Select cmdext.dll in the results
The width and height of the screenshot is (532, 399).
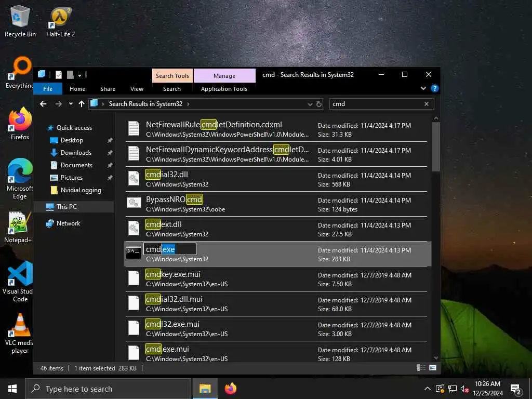pos(276,229)
